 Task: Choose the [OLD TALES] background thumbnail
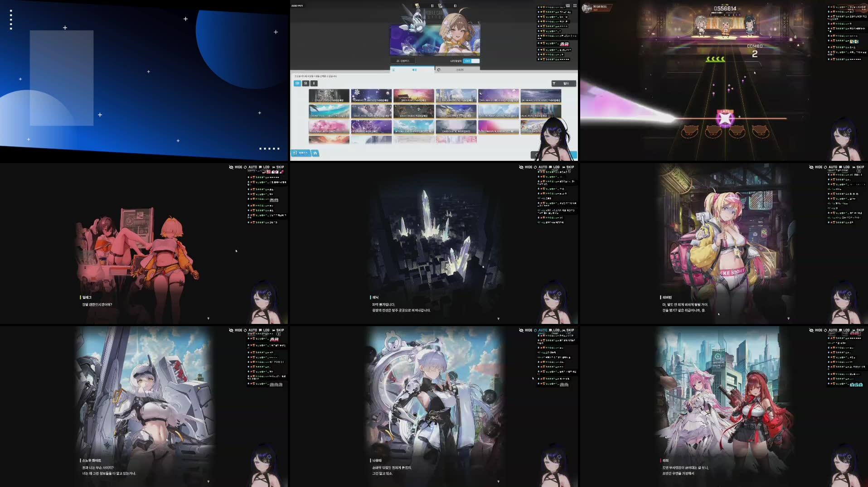click(413, 111)
